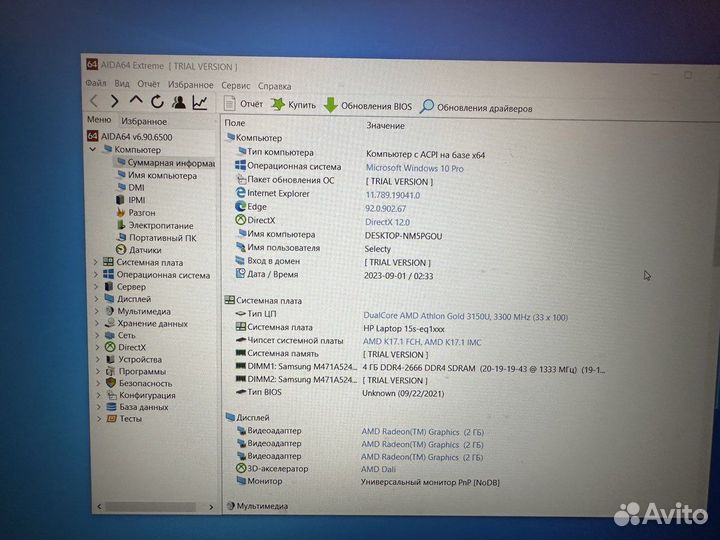Click the sidebar horizontal scrollbar right arrow
The width and height of the screenshot is (720, 540).
(211, 507)
